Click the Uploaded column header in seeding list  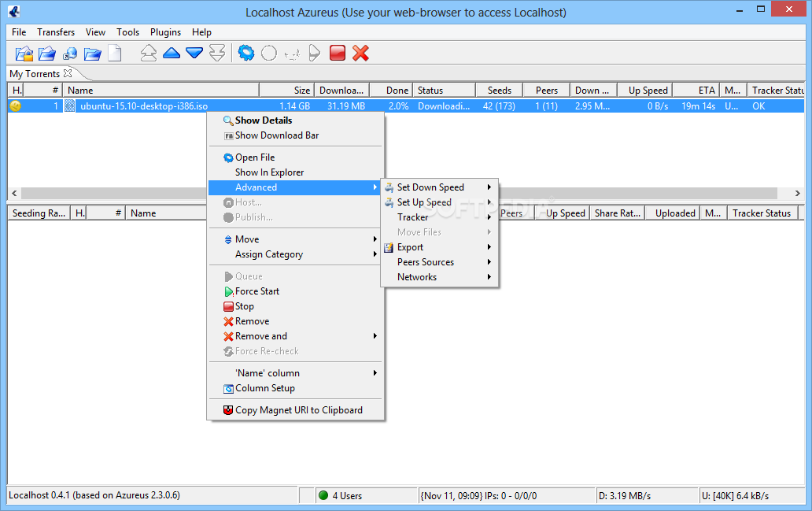pyautogui.click(x=672, y=213)
